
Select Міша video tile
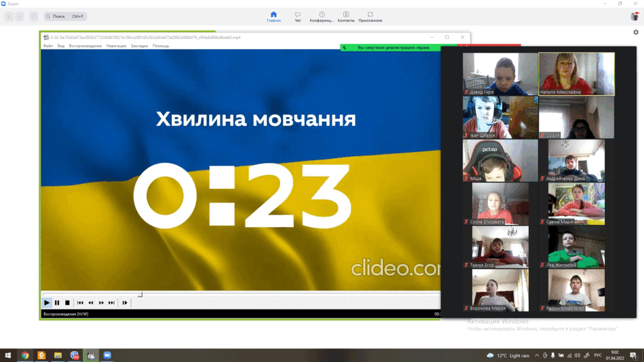(500, 161)
